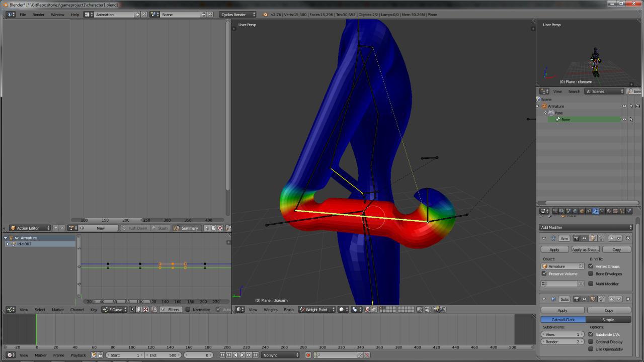Enable Use OpenSubdiv checkbox
The width and height of the screenshot is (644, 362).
coord(591,349)
